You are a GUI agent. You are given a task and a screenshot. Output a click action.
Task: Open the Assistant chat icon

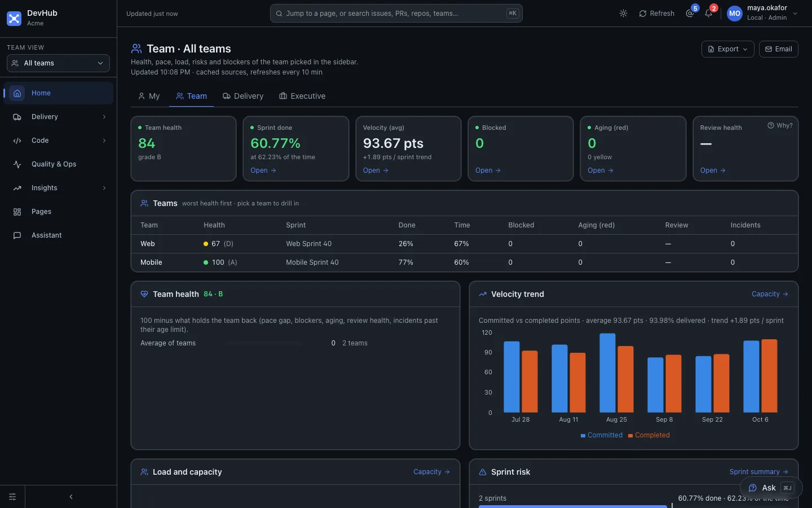click(17, 235)
